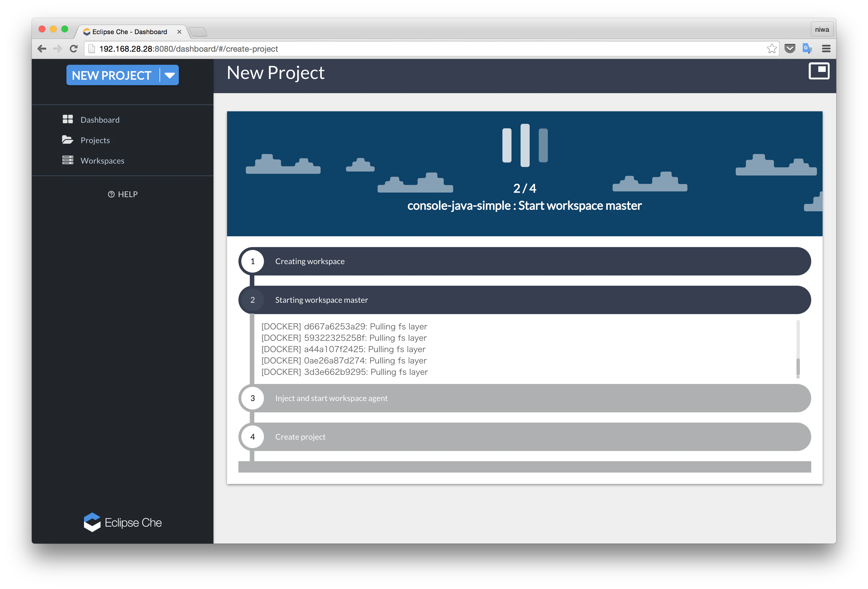Screen dimensions: 868x589
Task: Click the NEW PROJECT button
Action: 112,75
